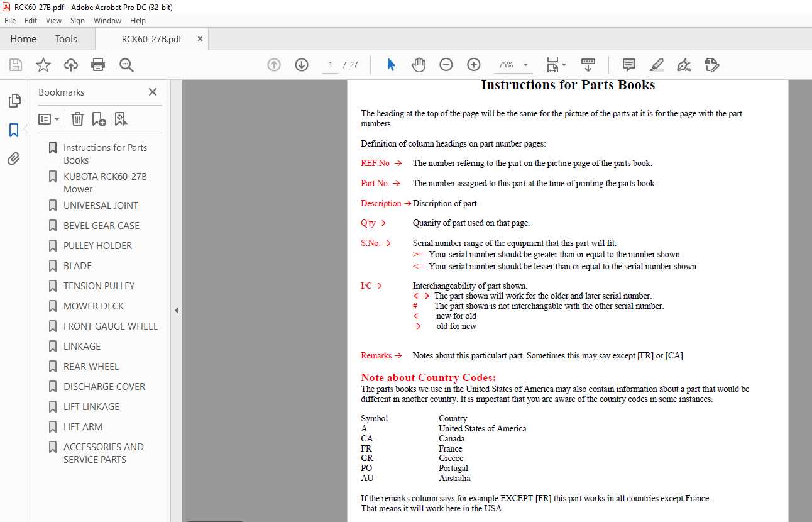Open the View menu
The width and height of the screenshot is (812, 522).
pos(53,21)
